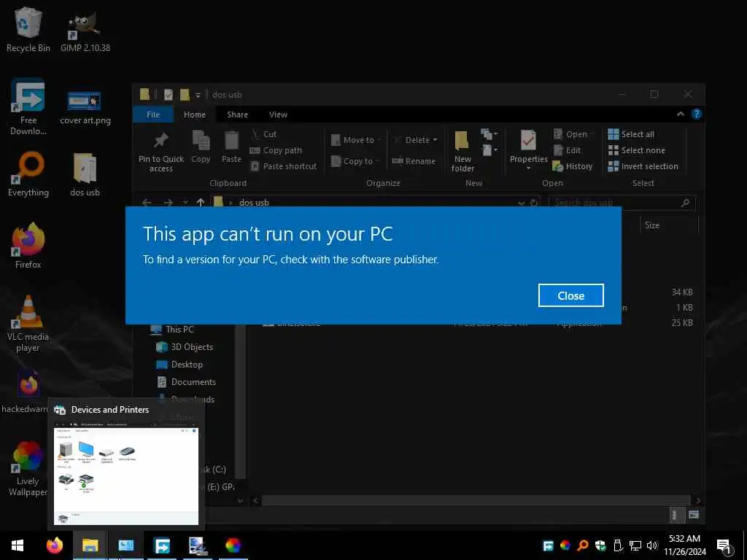The height and width of the screenshot is (560, 747).
Task: Click Paste shortcut in the ribbon
Action: coord(284,166)
